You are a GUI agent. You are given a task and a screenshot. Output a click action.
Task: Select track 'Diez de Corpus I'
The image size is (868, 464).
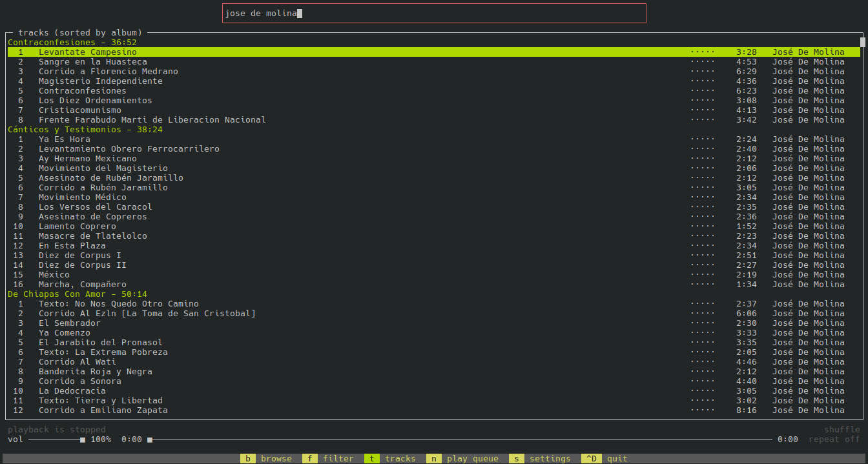coord(434,256)
